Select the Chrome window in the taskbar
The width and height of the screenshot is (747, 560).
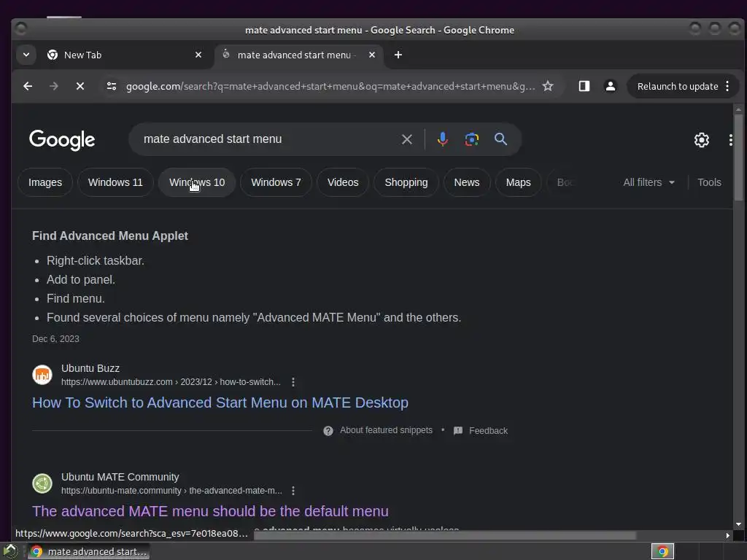(88, 551)
